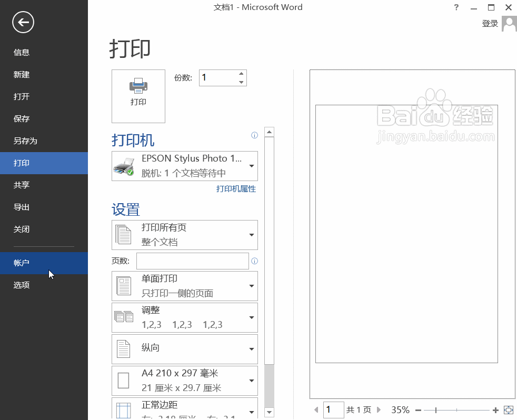
Task: Click the 页数 page range input field
Action: click(x=193, y=261)
